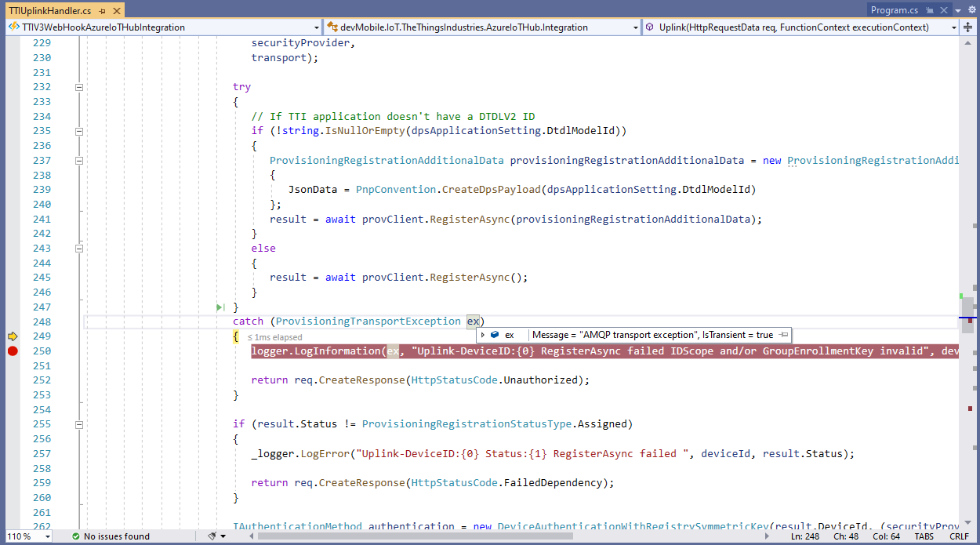The width and height of the screenshot is (980, 545).
Task: Open the 110 % zoom level dropdown
Action: [46, 536]
